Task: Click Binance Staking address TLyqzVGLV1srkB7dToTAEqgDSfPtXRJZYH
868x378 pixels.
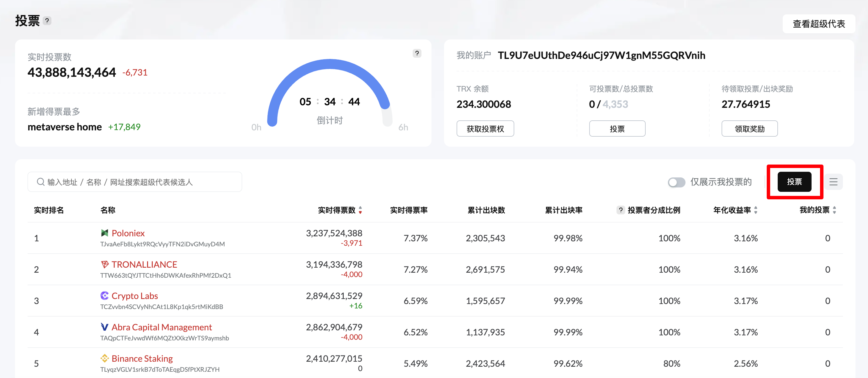Action: (x=160, y=370)
